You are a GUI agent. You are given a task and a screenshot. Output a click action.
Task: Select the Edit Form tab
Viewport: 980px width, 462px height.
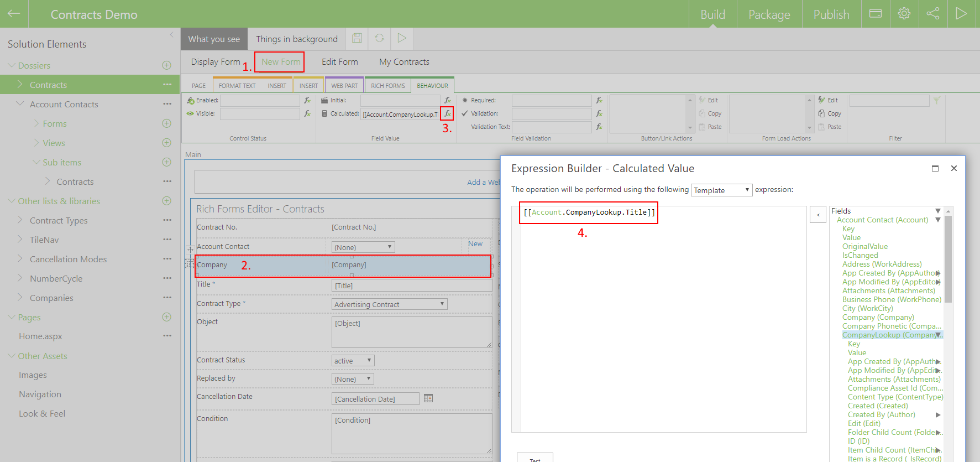pos(339,62)
